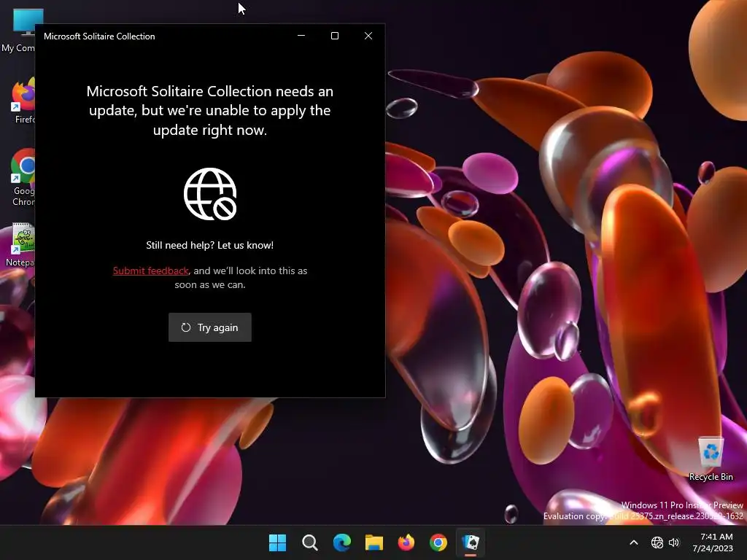Select the Notepad++ desktop shortcut

click(18, 245)
